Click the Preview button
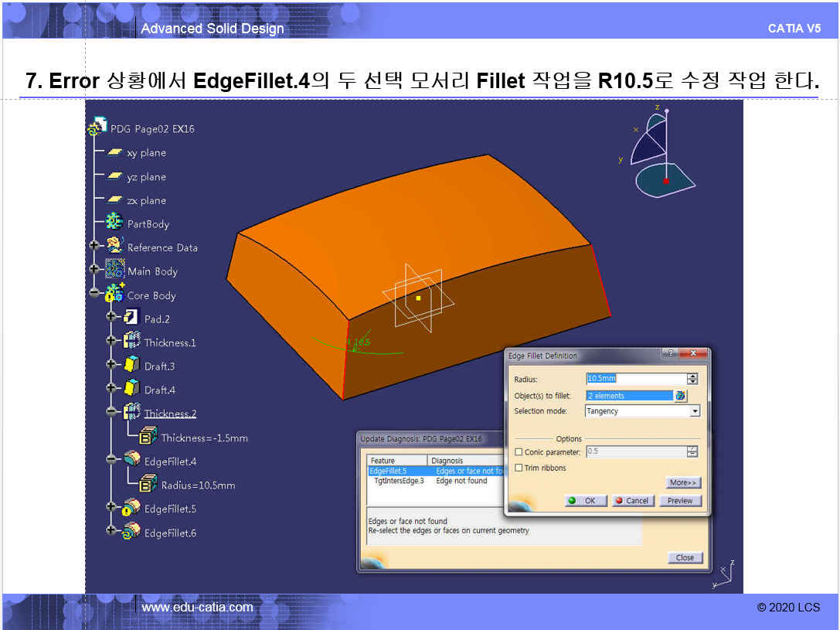 680,501
